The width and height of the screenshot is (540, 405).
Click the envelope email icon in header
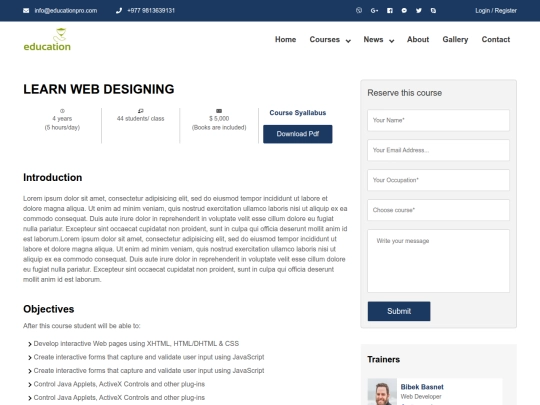26,11
